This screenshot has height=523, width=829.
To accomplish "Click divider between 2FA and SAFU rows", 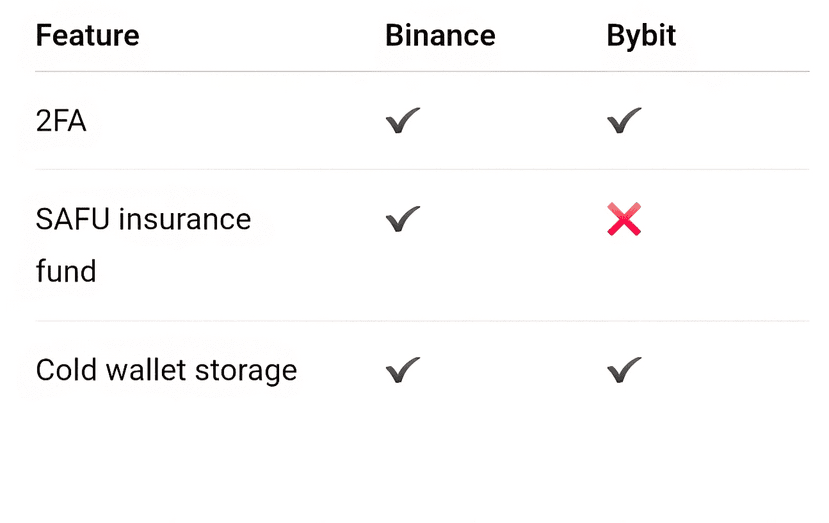I will click(422, 170).
